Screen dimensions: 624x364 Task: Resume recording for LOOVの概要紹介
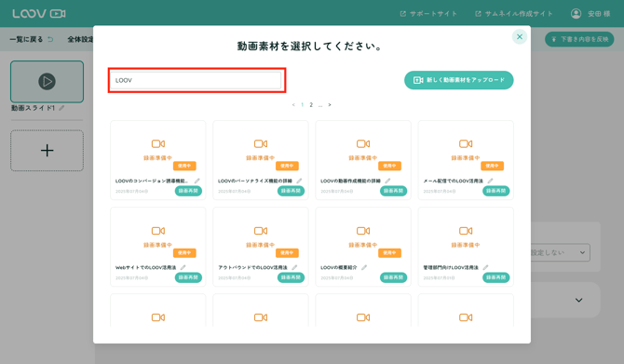point(394,277)
